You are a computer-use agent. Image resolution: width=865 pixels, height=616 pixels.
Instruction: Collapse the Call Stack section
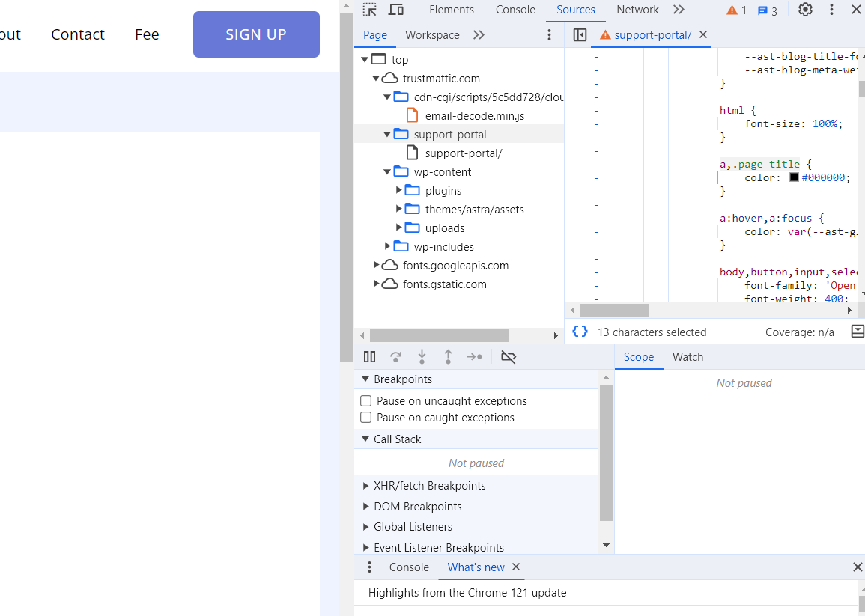(365, 439)
